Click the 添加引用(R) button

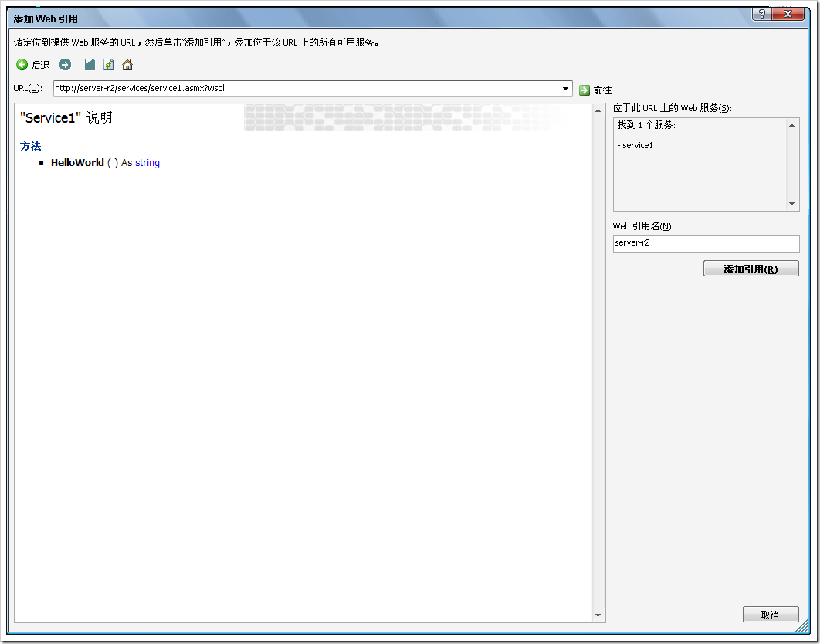pyautogui.click(x=751, y=269)
